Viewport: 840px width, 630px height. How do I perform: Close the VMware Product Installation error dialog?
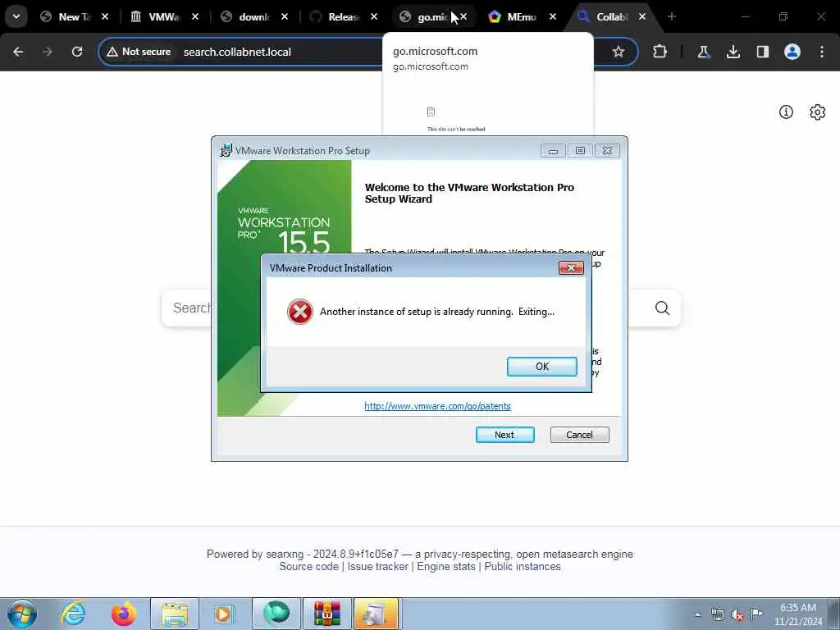coord(571,268)
